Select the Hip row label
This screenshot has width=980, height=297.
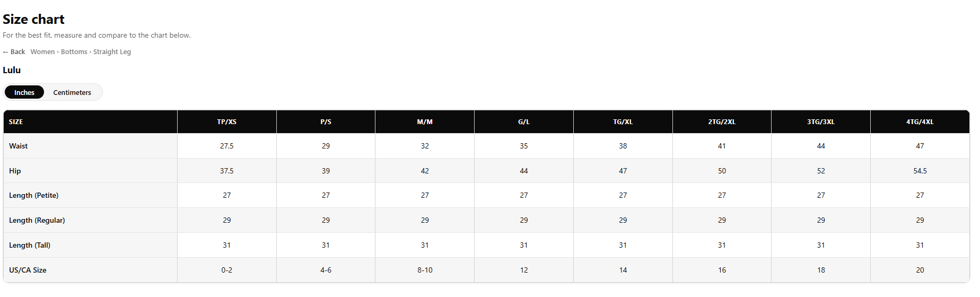[x=15, y=171]
